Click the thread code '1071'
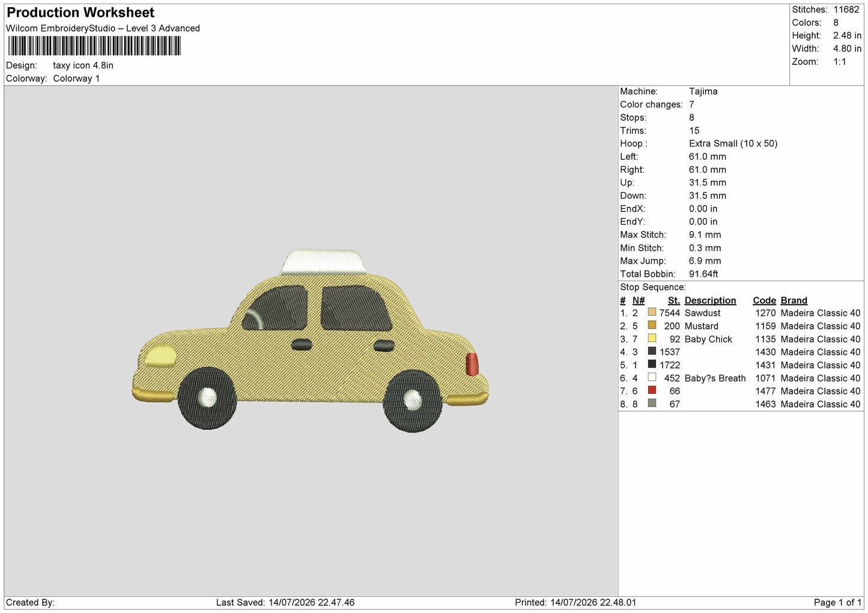 pyautogui.click(x=766, y=378)
